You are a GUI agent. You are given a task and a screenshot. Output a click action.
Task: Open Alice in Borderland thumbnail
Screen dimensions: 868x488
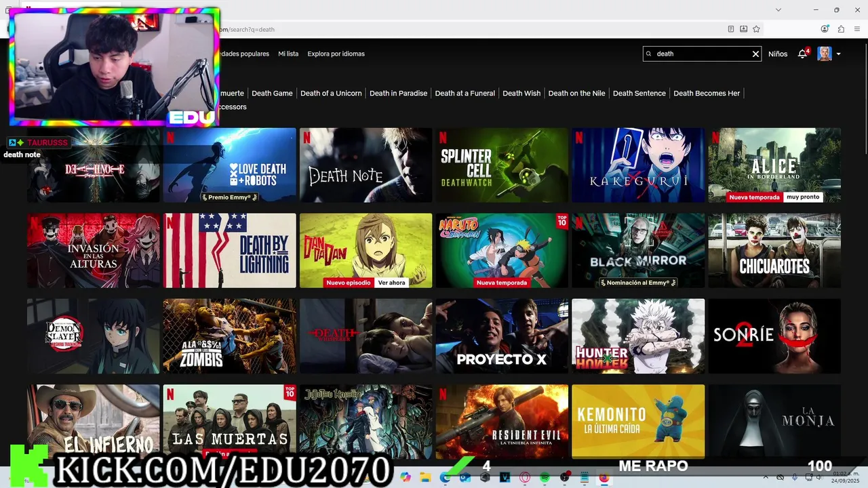tap(774, 165)
